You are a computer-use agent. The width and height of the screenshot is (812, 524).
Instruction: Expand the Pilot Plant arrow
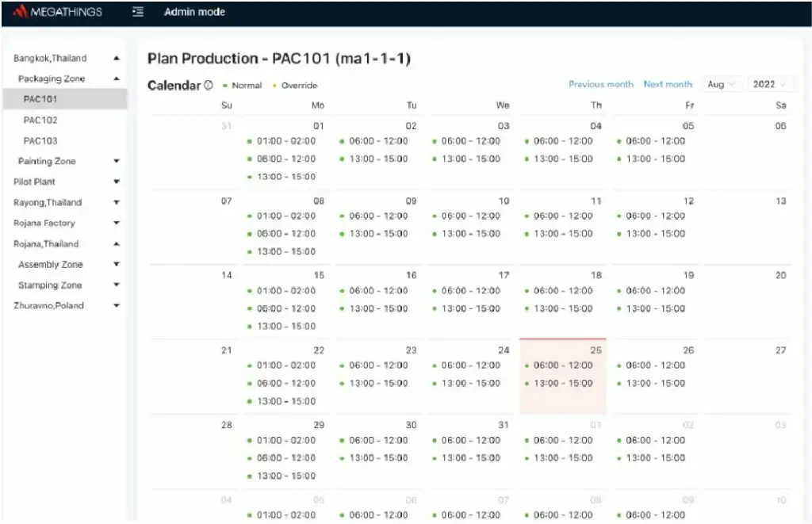(117, 182)
